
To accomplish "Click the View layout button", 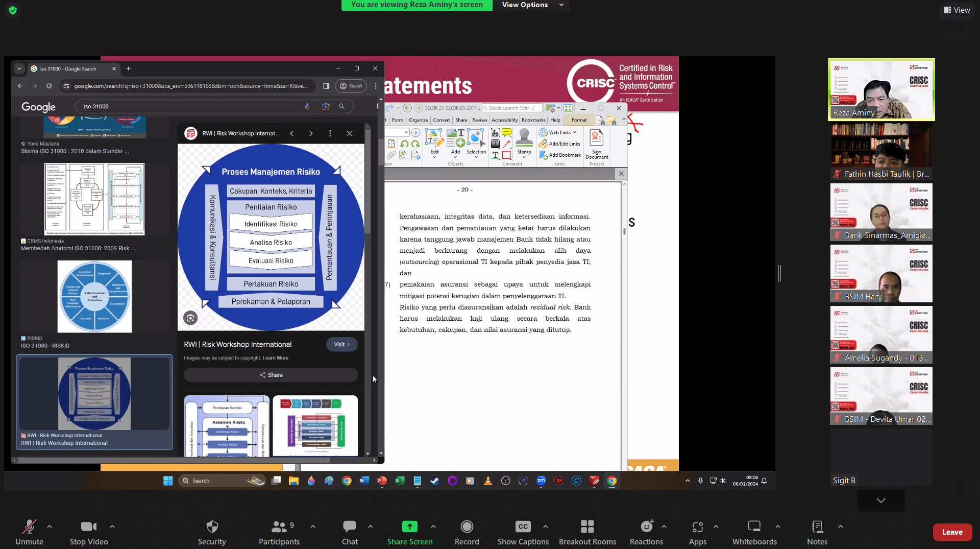I will point(957,10).
